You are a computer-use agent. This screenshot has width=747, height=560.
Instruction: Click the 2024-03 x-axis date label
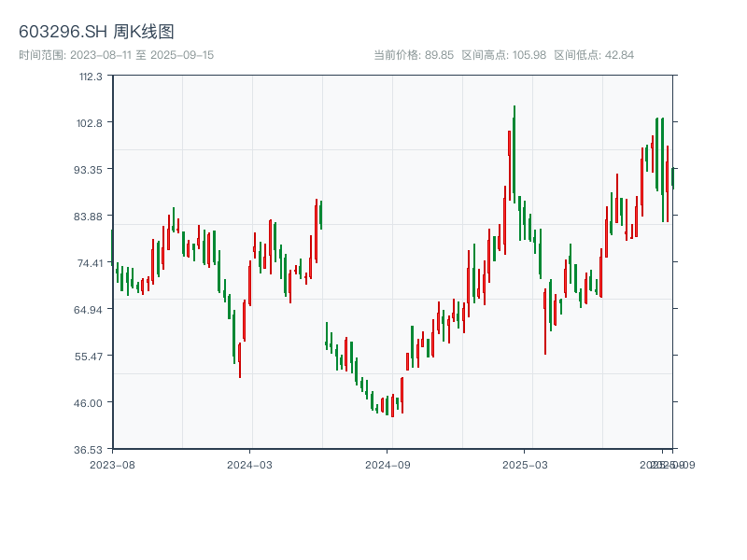tap(250, 464)
